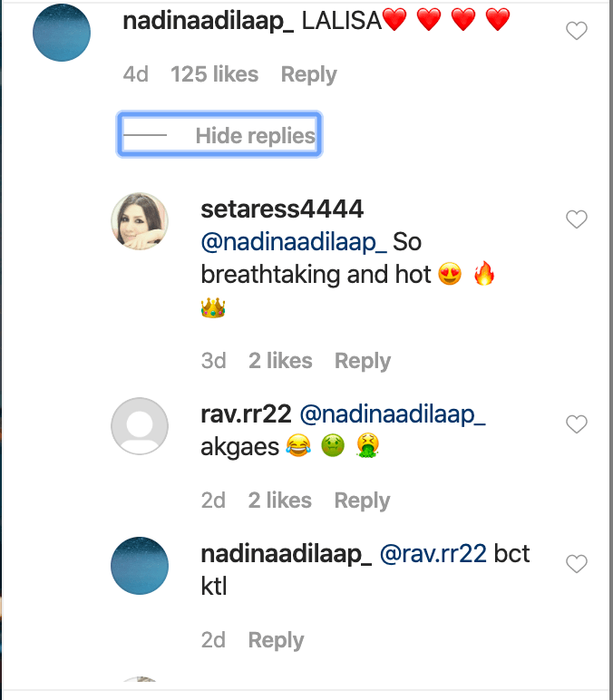Reply to the 'bct ktl' comment
Viewport: 613px width, 700px height.
click(276, 640)
